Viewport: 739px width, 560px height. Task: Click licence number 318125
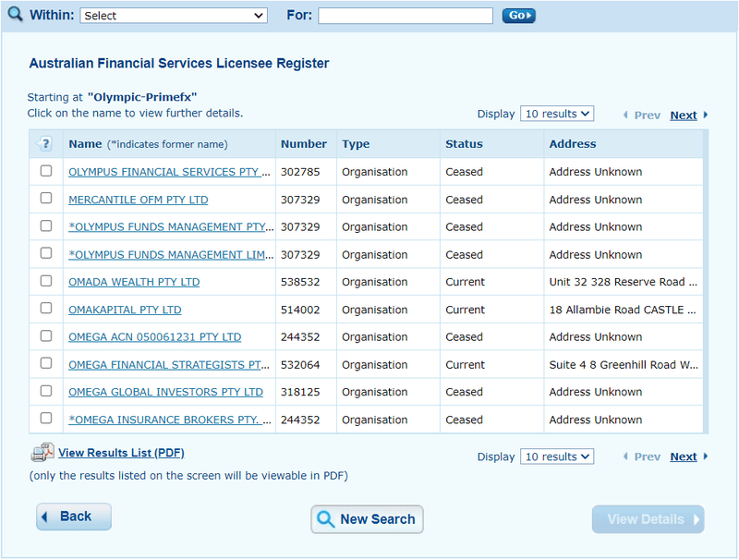click(x=300, y=392)
